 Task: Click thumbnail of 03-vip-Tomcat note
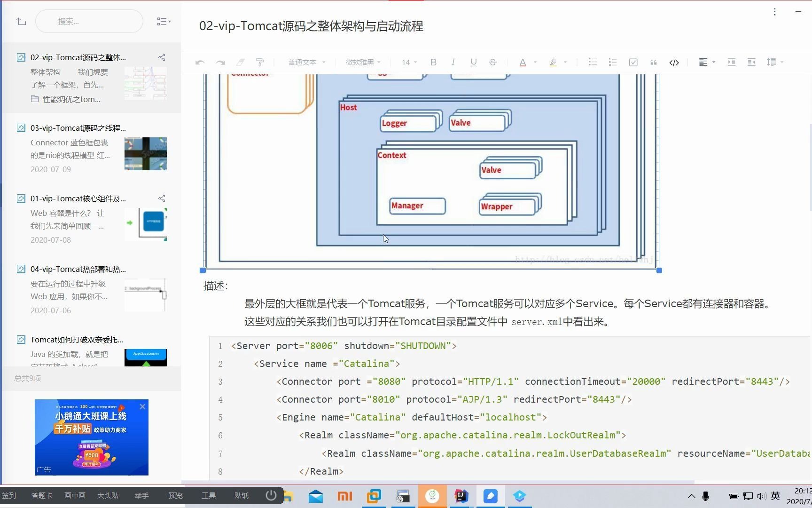pyautogui.click(x=146, y=154)
